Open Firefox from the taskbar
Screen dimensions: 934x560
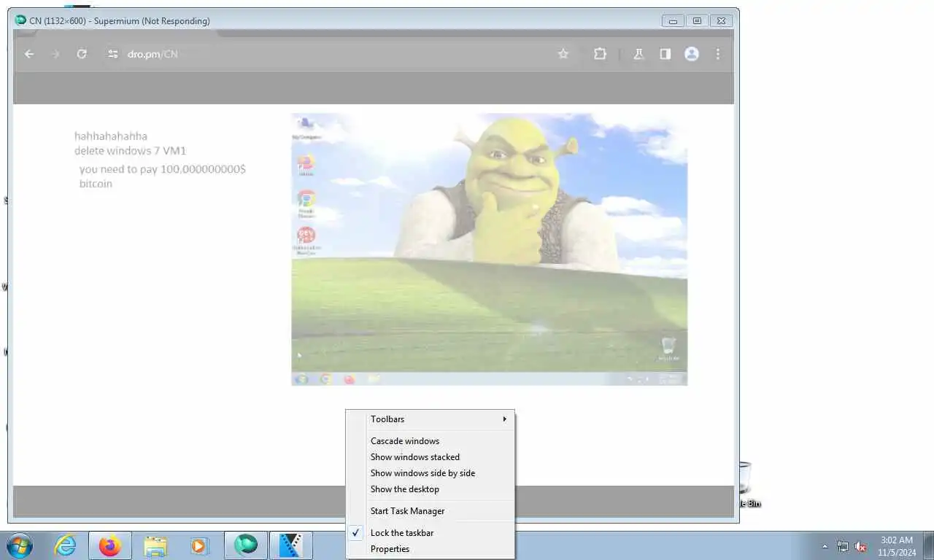point(110,545)
